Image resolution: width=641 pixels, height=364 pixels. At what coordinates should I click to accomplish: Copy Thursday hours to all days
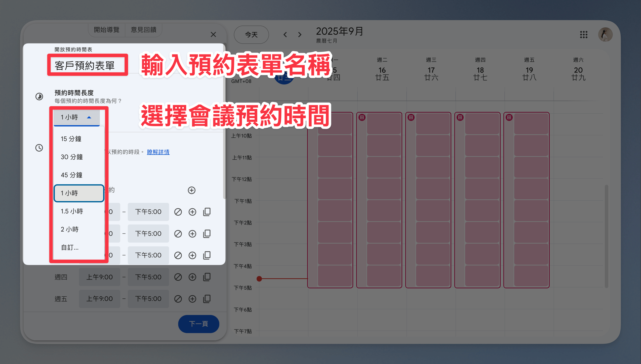[x=207, y=277]
